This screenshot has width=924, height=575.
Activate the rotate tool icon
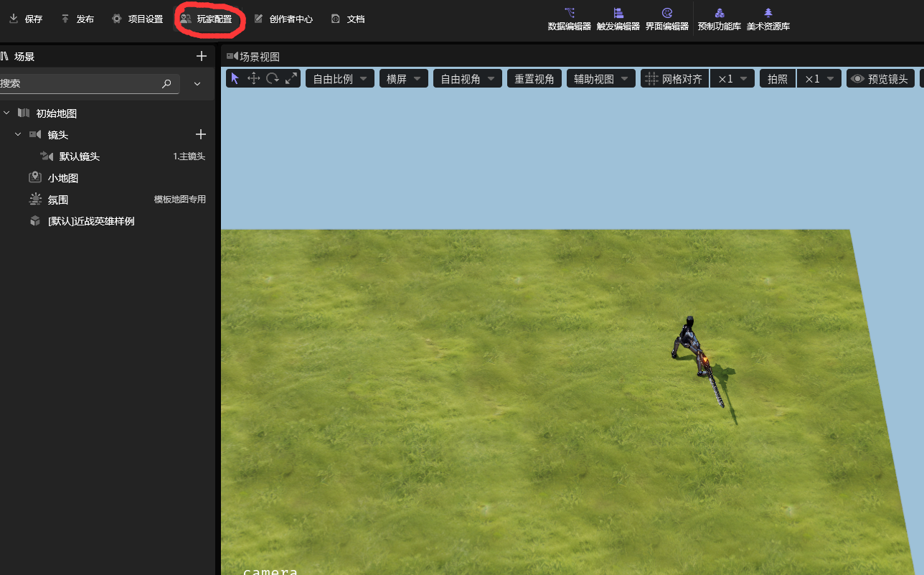point(273,79)
